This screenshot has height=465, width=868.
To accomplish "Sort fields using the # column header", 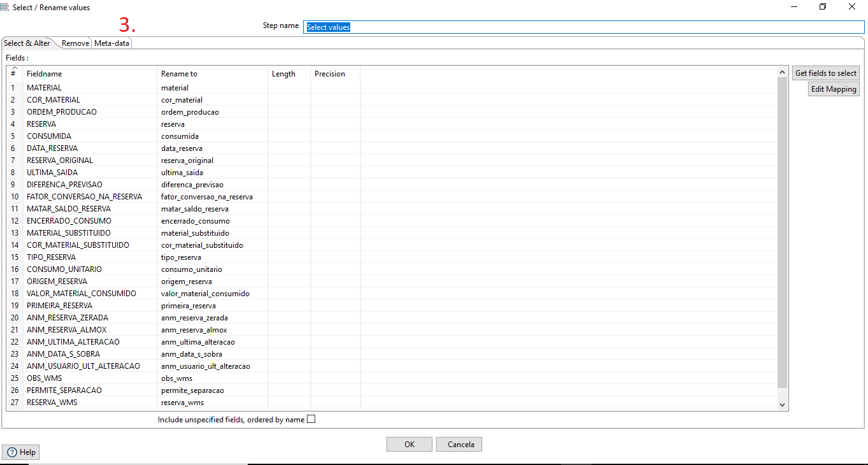I will point(13,73).
